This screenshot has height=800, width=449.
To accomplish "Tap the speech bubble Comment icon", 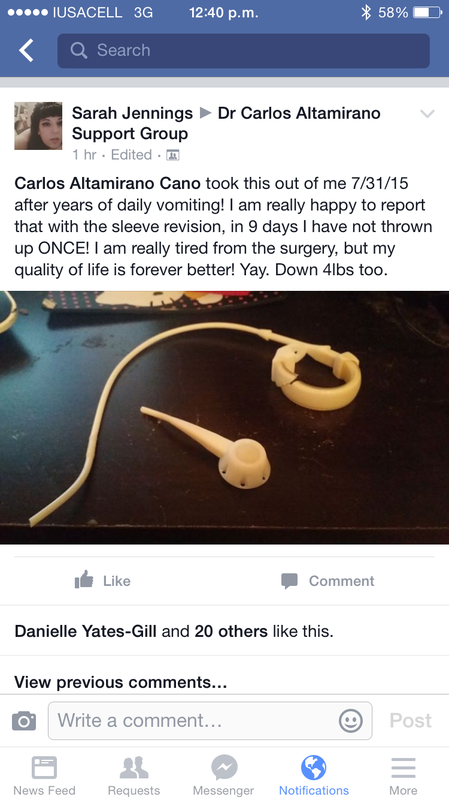I will 289,581.
